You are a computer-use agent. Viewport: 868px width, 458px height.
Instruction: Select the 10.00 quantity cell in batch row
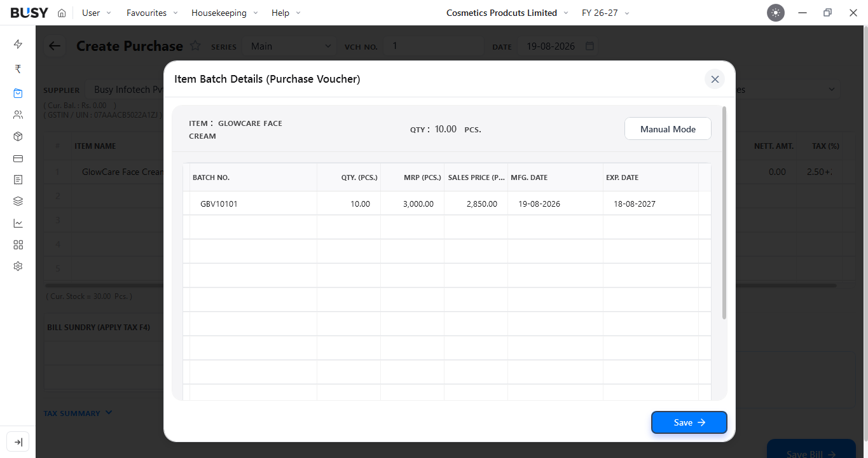[348, 204]
